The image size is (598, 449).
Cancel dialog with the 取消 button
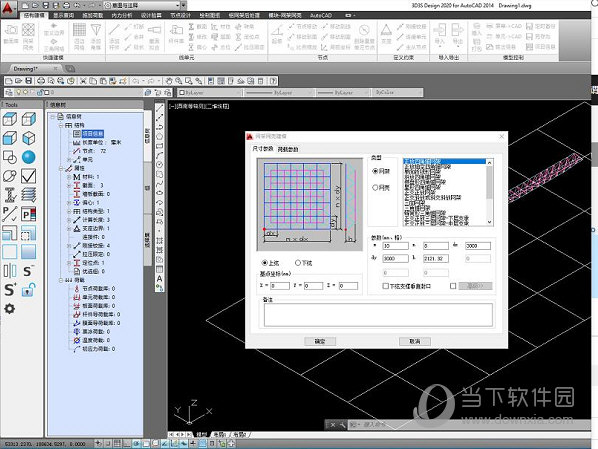[x=415, y=341]
